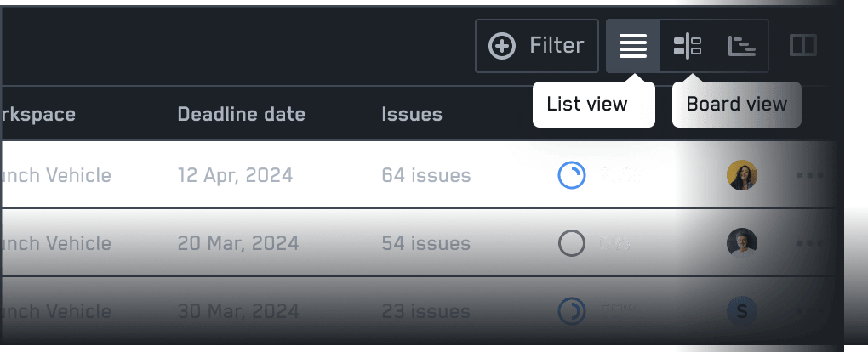Click the Filter button
The width and height of the screenshot is (868, 352).
[x=536, y=46]
